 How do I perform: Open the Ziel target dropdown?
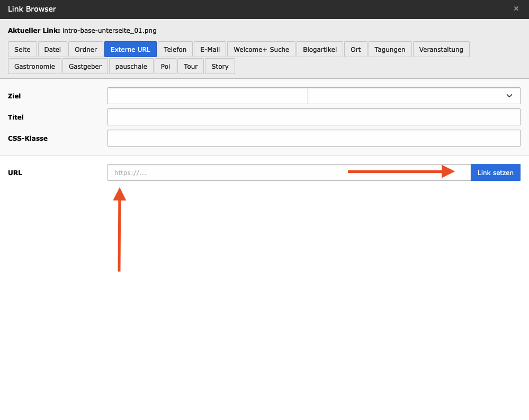tap(414, 96)
